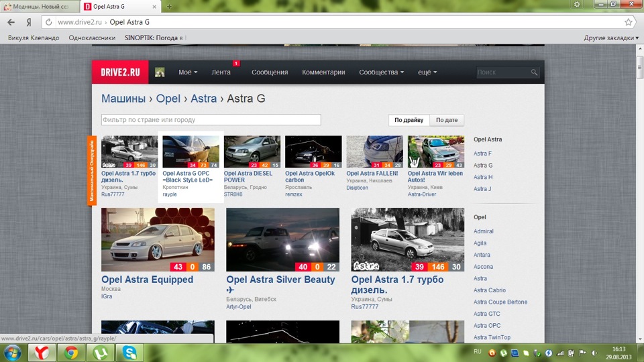Open a new tab with plus button

click(x=169, y=6)
